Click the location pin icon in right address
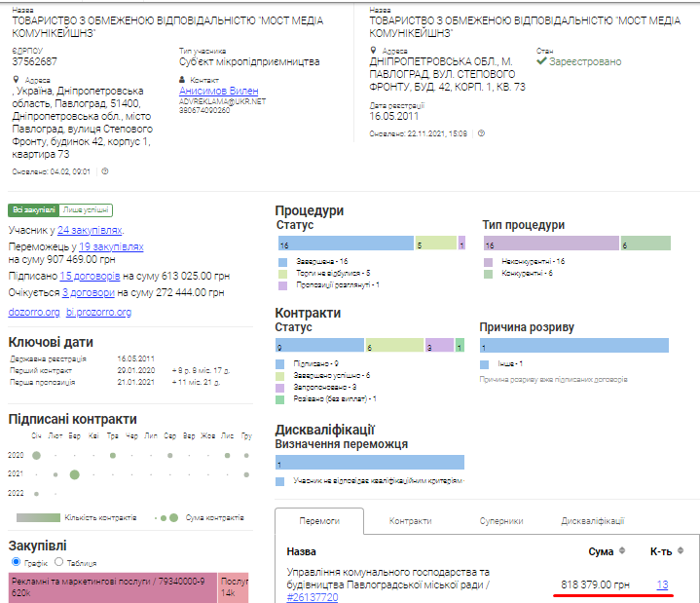Image resolution: width=700 pixels, height=603 pixels. click(x=374, y=51)
